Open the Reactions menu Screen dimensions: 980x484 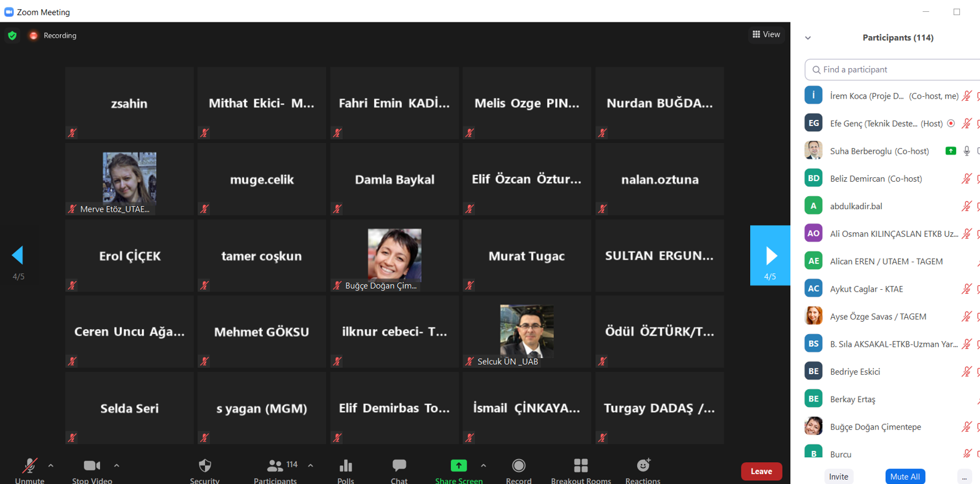pyautogui.click(x=643, y=466)
